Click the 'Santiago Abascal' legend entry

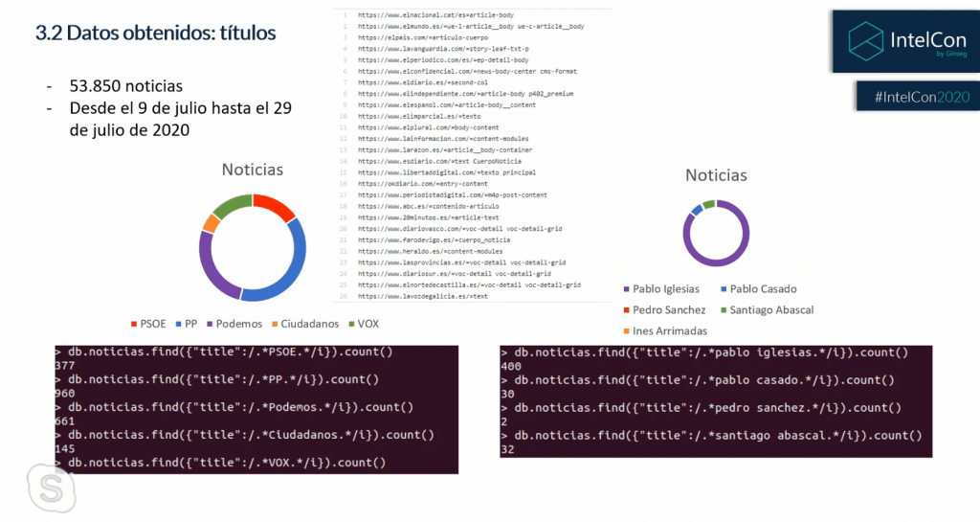[x=768, y=310]
